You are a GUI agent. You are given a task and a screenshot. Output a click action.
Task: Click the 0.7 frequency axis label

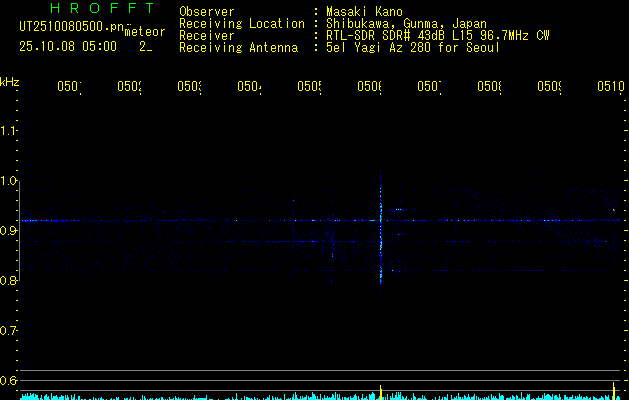click(x=8, y=331)
